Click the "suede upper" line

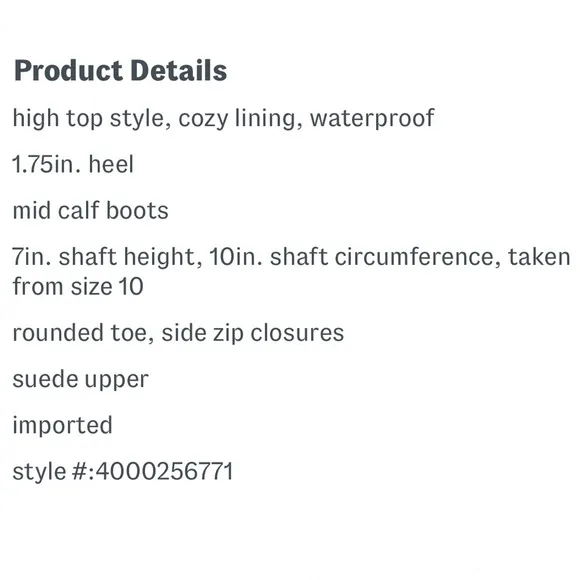81,380
